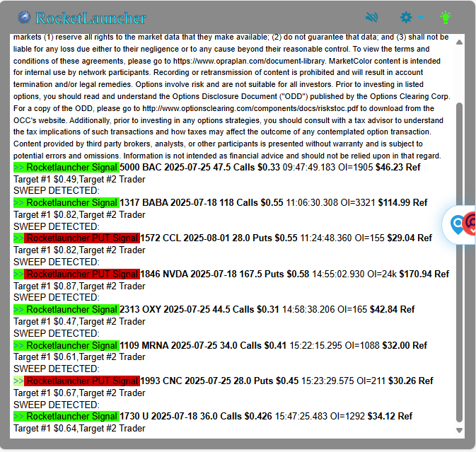Click the scrollbar down arrow
This screenshot has height=452, width=476.
pyautogui.click(x=459, y=430)
